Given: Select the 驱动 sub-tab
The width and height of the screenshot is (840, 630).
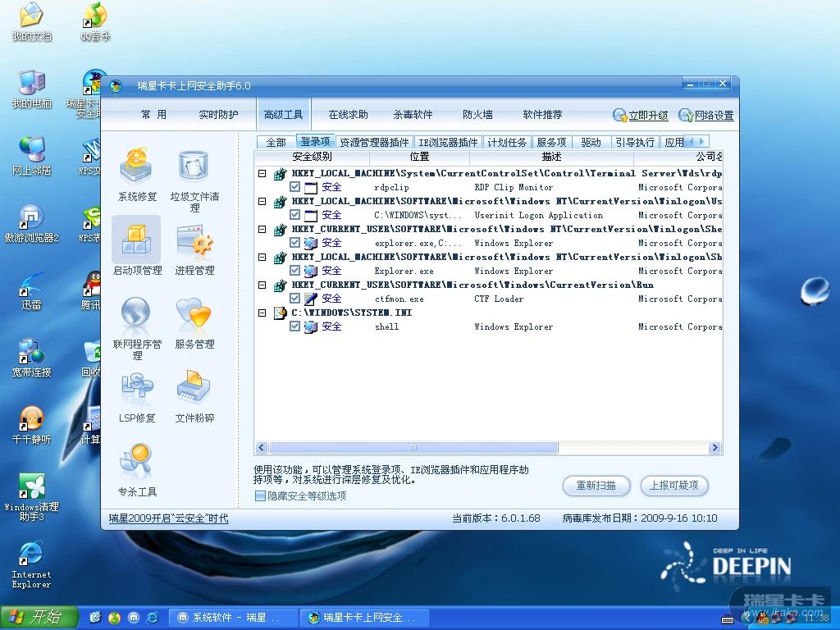Looking at the screenshot, I should click(x=591, y=143).
